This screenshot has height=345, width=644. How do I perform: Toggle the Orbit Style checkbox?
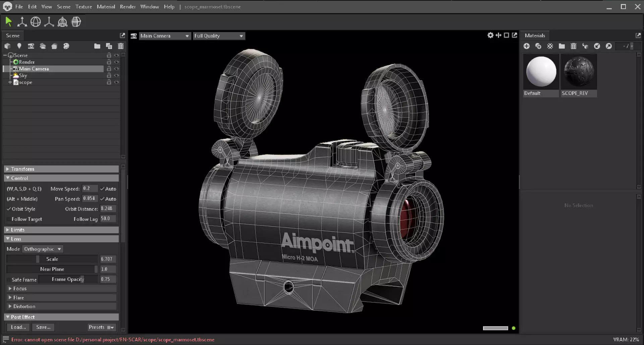coord(9,209)
